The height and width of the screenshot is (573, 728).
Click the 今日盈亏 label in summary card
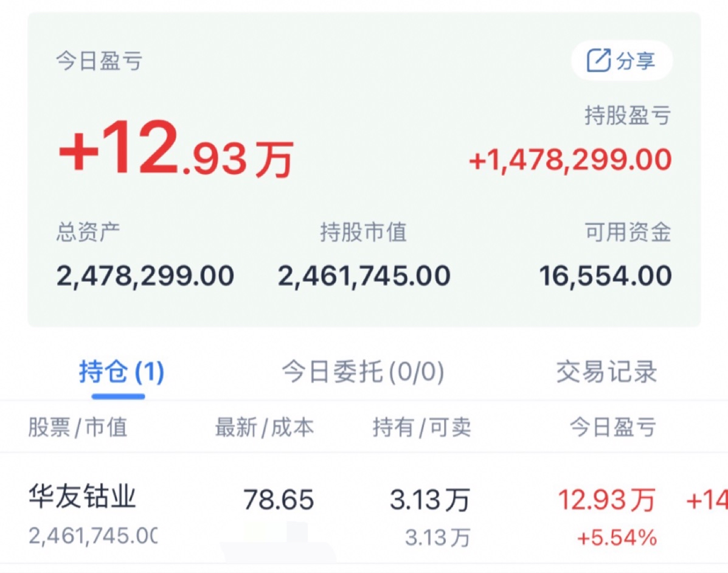tap(99, 62)
